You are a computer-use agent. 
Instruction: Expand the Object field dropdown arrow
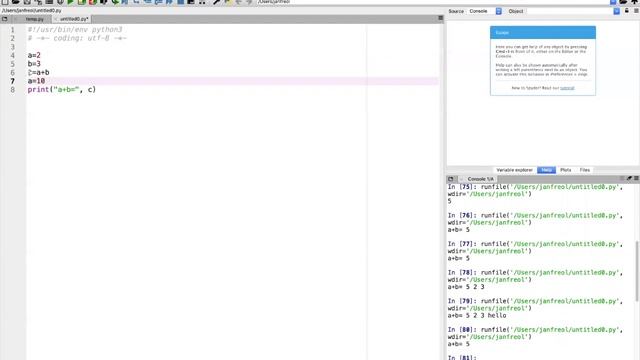point(616,11)
